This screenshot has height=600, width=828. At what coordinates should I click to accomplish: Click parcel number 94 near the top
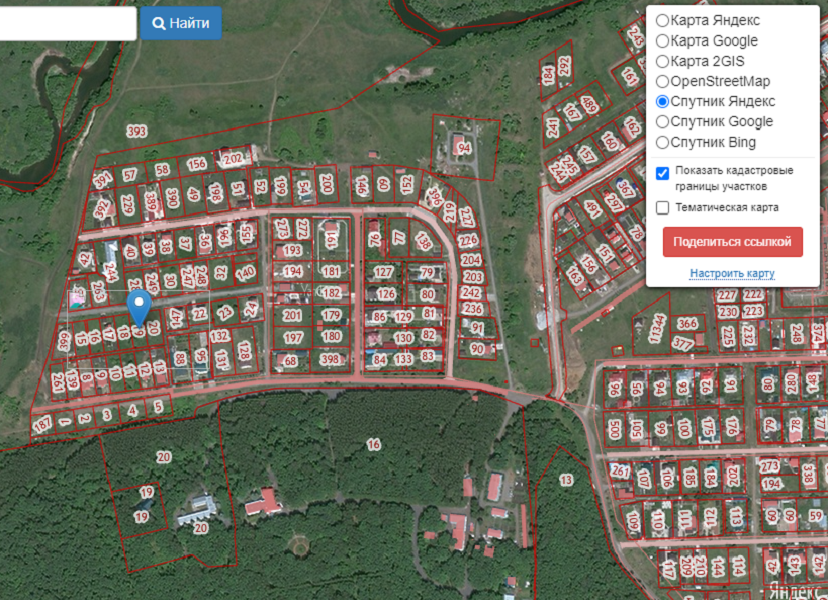click(x=463, y=148)
